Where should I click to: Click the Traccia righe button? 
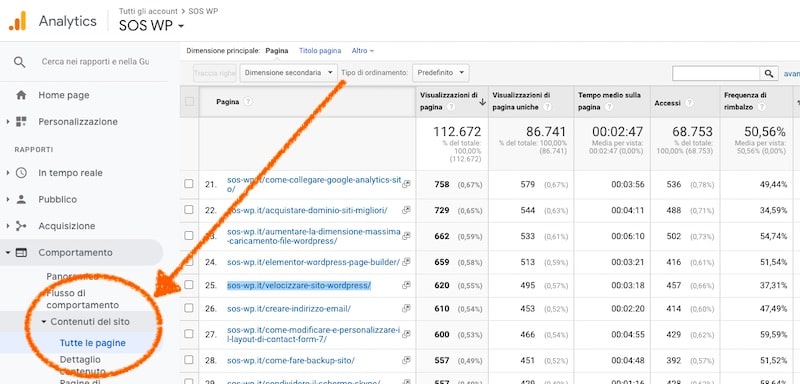click(x=215, y=73)
